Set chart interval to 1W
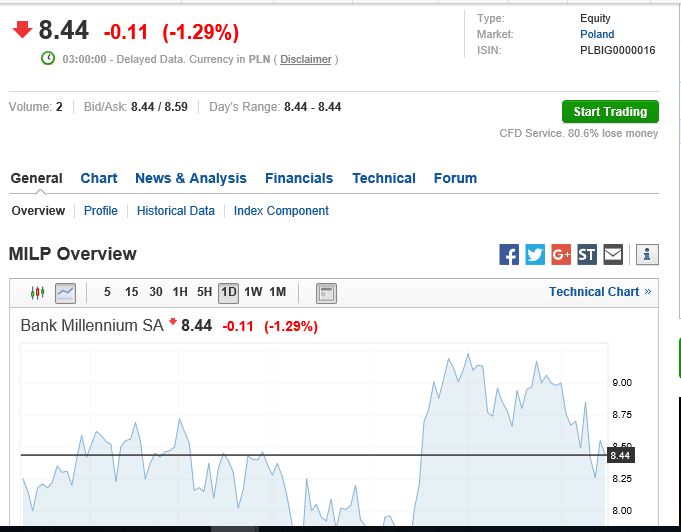Image resolution: width=681 pixels, height=532 pixels. 253,292
